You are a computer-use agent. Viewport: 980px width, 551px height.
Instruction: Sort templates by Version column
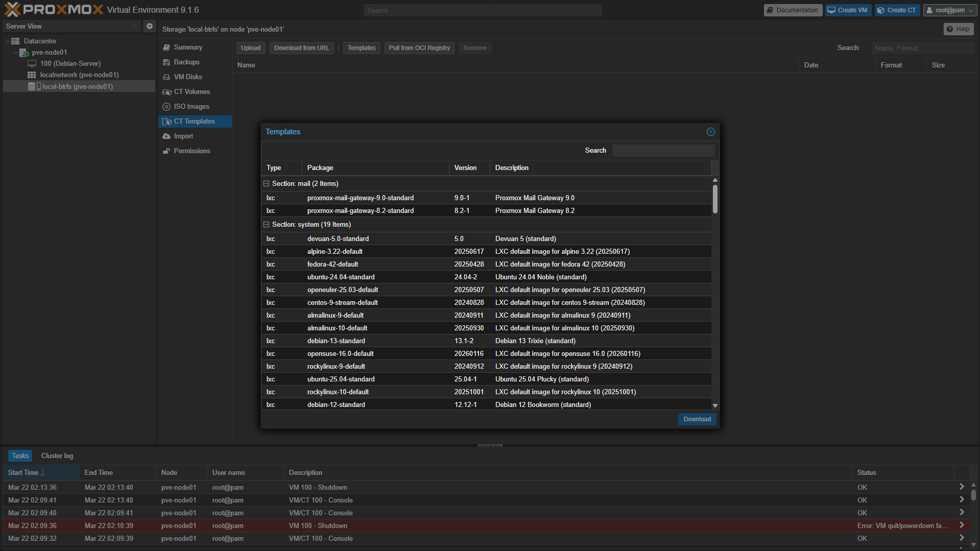(x=469, y=167)
